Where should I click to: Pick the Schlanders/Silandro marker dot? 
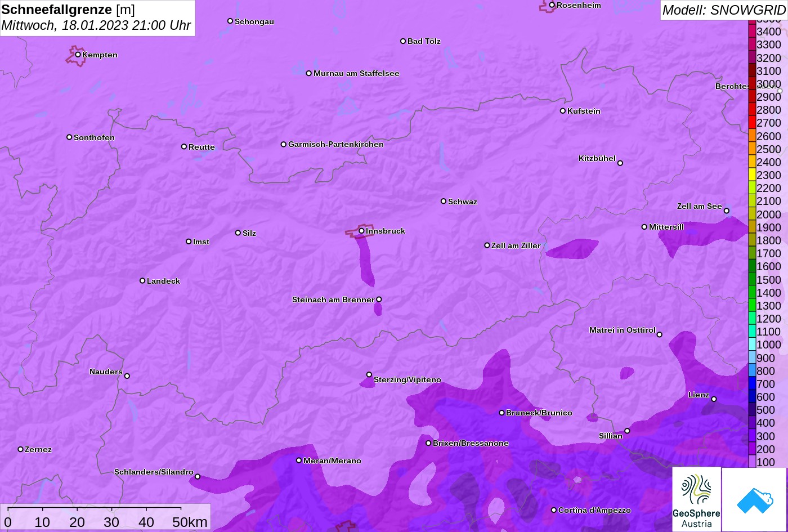198,477
